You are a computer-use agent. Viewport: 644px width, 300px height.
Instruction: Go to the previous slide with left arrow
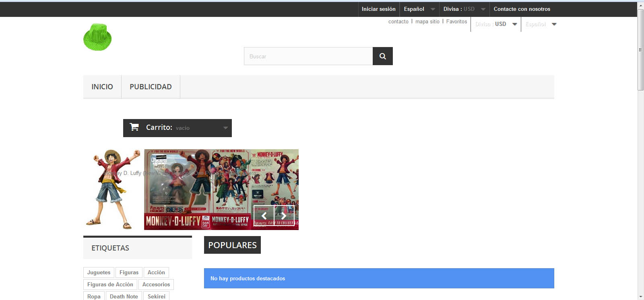(x=264, y=216)
